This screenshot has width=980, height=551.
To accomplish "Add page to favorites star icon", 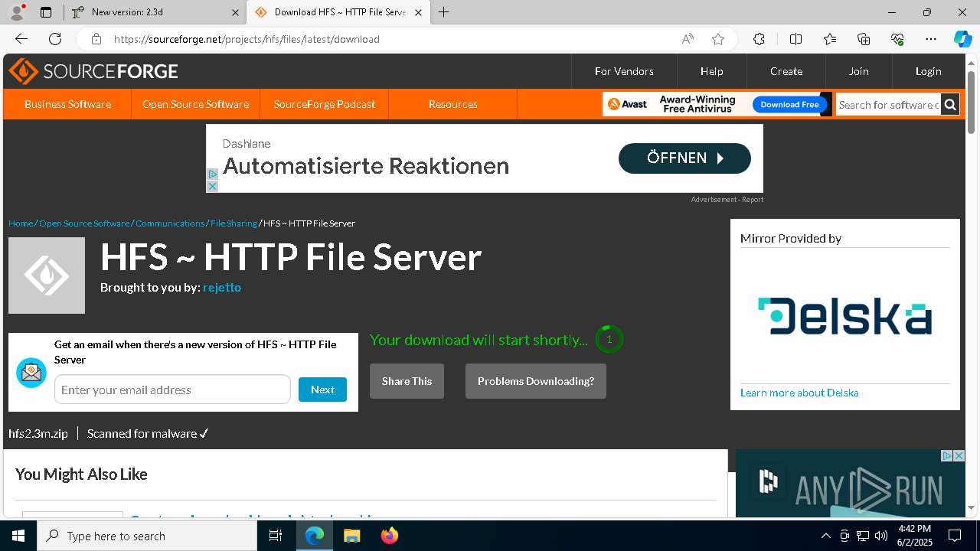I will pyautogui.click(x=717, y=39).
